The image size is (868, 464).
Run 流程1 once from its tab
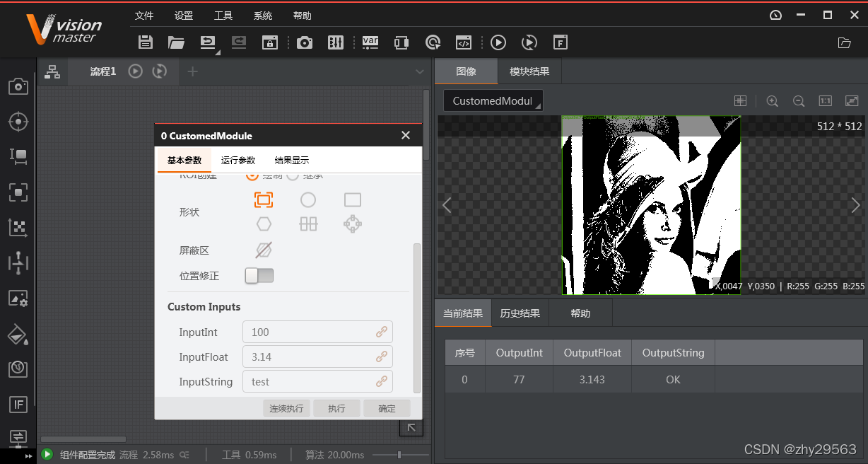[x=136, y=71]
